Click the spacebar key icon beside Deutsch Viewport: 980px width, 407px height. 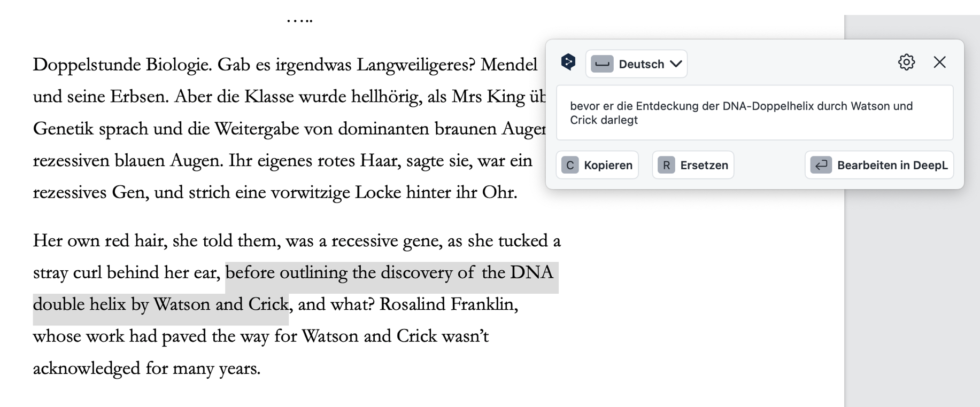602,64
